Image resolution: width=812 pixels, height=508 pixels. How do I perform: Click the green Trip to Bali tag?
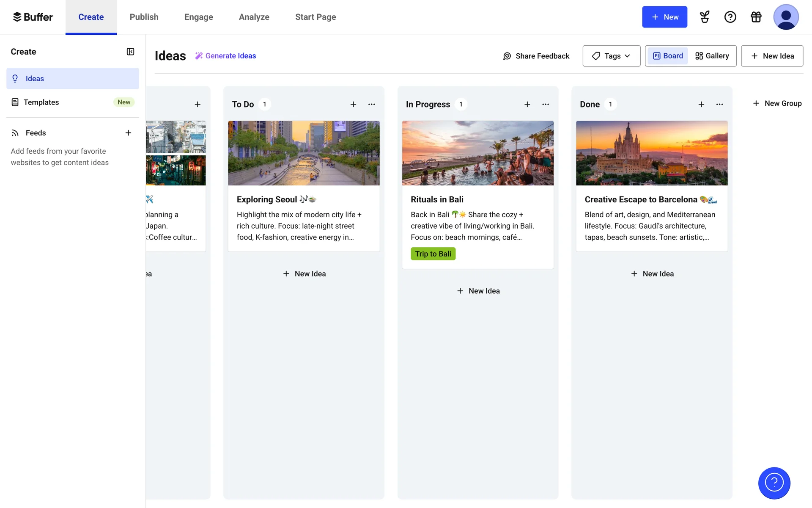point(433,254)
